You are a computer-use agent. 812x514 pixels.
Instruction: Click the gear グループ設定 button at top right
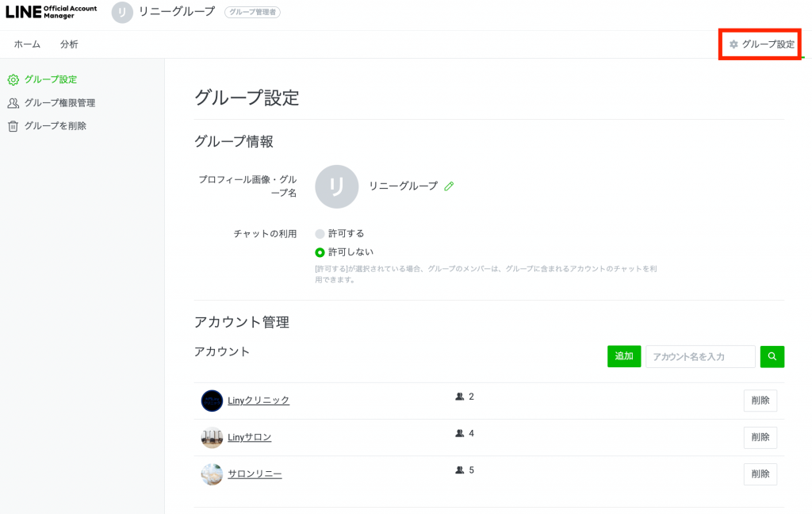tap(758, 44)
